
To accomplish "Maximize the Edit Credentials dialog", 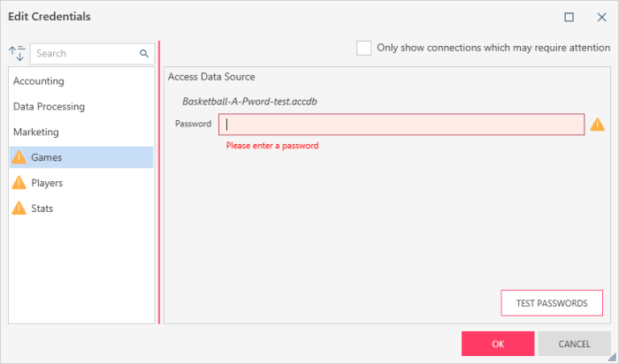I will [x=569, y=17].
